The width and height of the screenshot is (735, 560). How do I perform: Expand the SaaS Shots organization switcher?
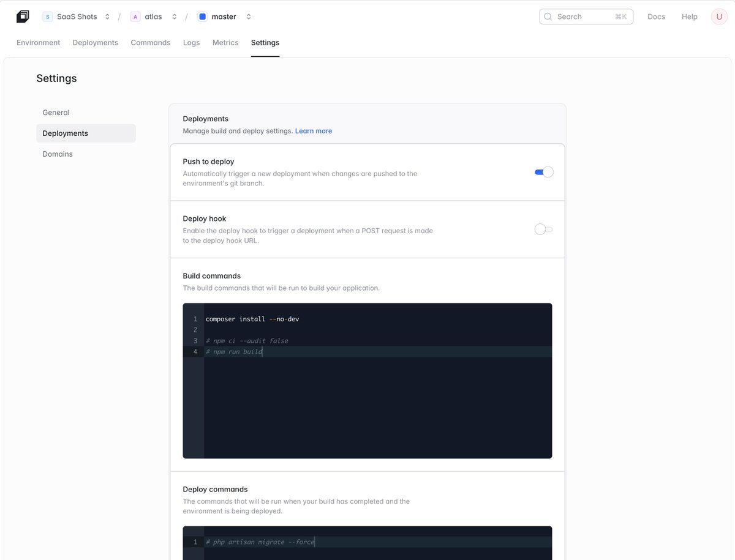click(x=107, y=17)
